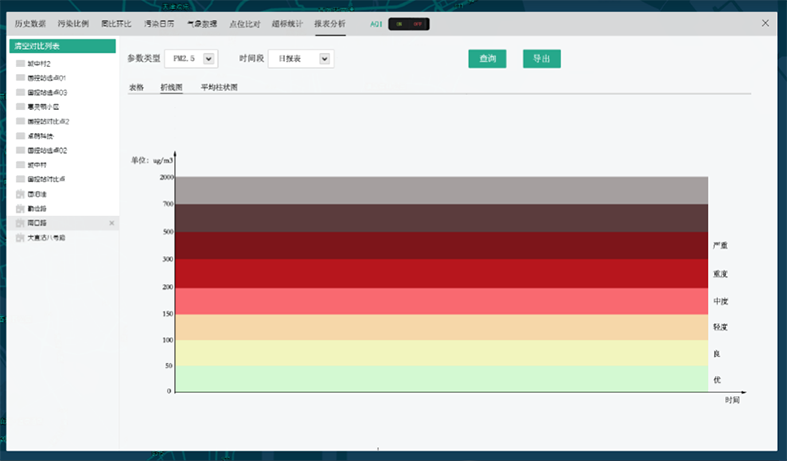The image size is (787, 461).
Task: Expand the 时间段 日报表 dropdown
Action: click(324, 59)
